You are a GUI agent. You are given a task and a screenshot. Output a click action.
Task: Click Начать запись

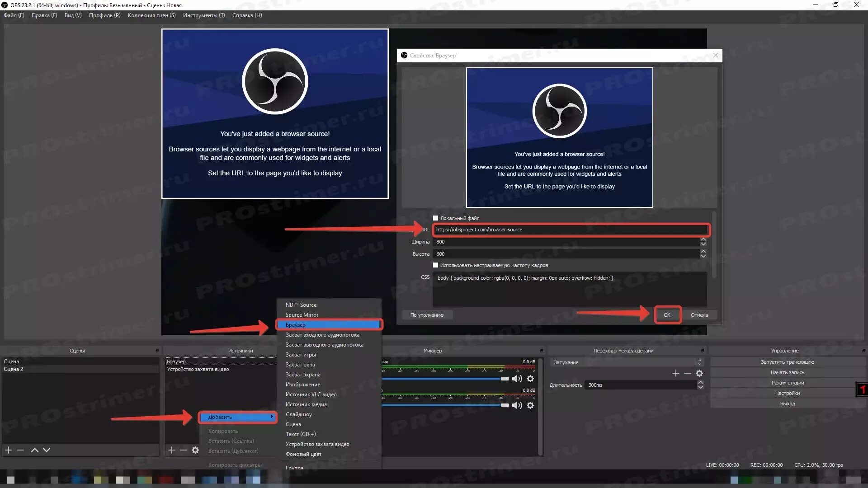click(788, 372)
